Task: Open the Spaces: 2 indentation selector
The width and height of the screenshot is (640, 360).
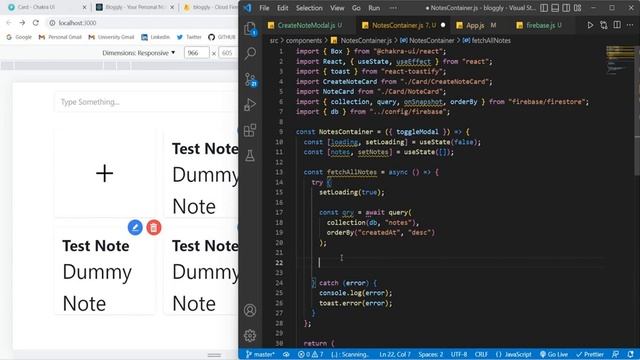Action: coord(431,354)
